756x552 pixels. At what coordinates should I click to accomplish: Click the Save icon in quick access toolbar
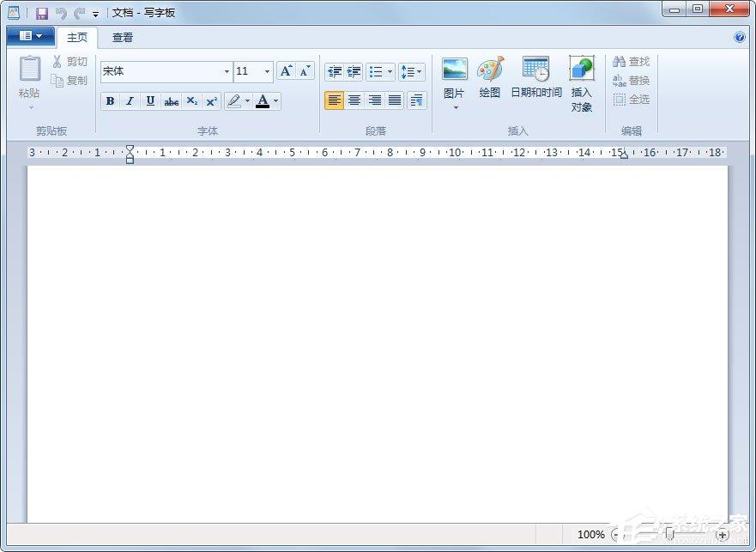click(41, 13)
